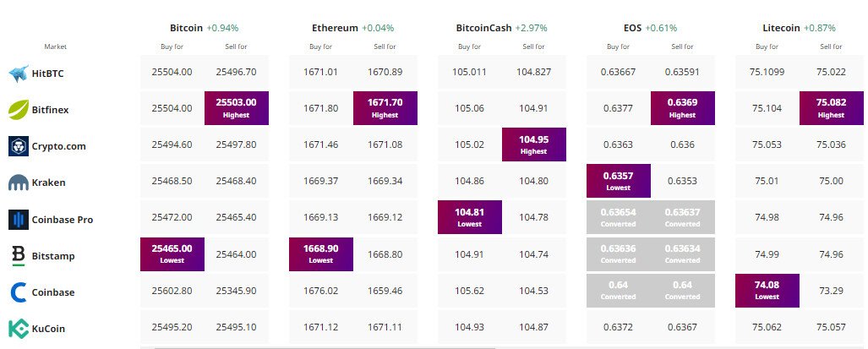Click Bitfinex highest Bitcoin sell price 25503.00

[236, 107]
